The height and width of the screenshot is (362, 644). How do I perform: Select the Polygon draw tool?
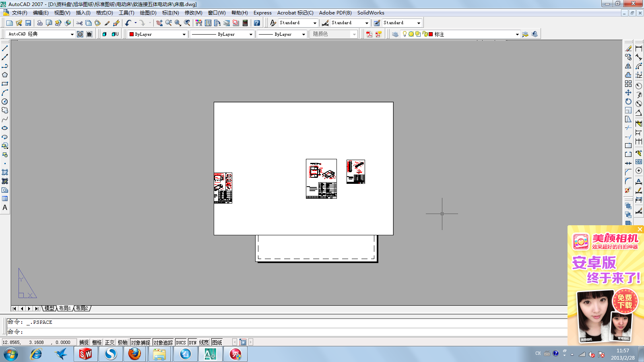click(x=5, y=75)
